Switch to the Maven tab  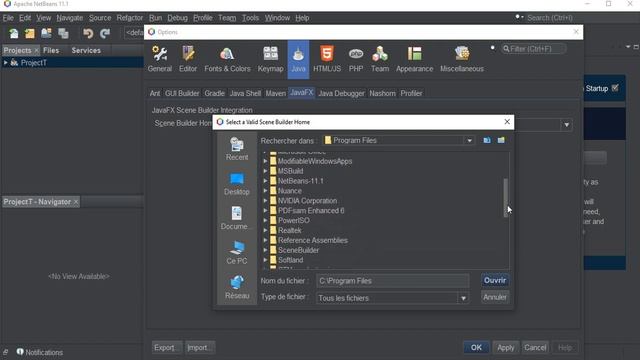coord(276,93)
